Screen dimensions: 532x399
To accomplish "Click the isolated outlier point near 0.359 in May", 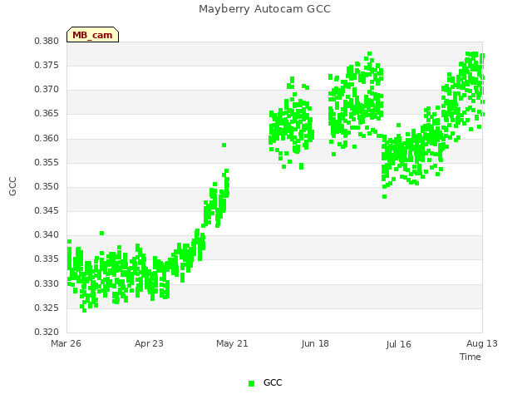I will (x=224, y=145).
